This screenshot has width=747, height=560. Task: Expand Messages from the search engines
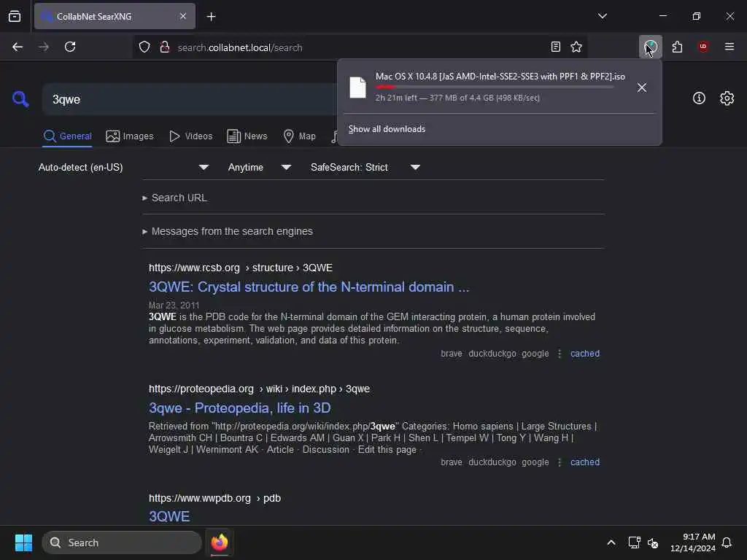click(x=228, y=231)
